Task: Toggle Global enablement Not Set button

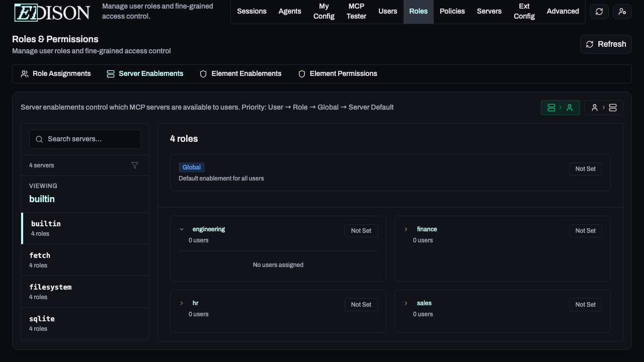Action: pyautogui.click(x=585, y=169)
